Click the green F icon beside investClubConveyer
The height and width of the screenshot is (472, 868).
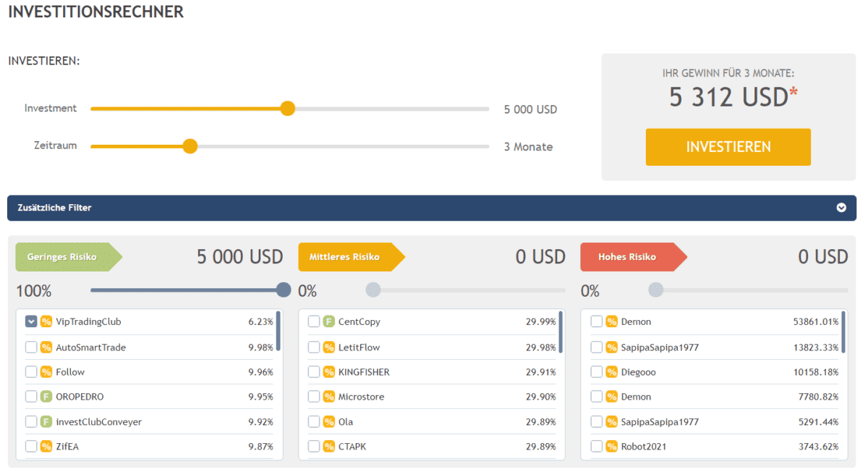click(45, 421)
